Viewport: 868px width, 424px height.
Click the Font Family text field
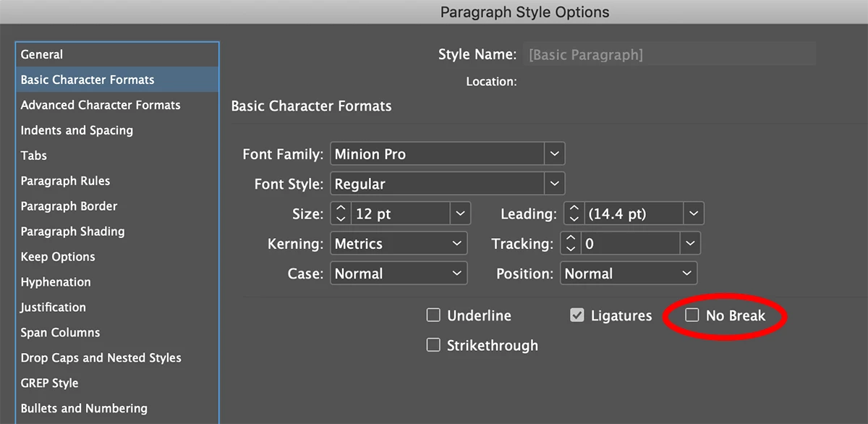point(437,154)
